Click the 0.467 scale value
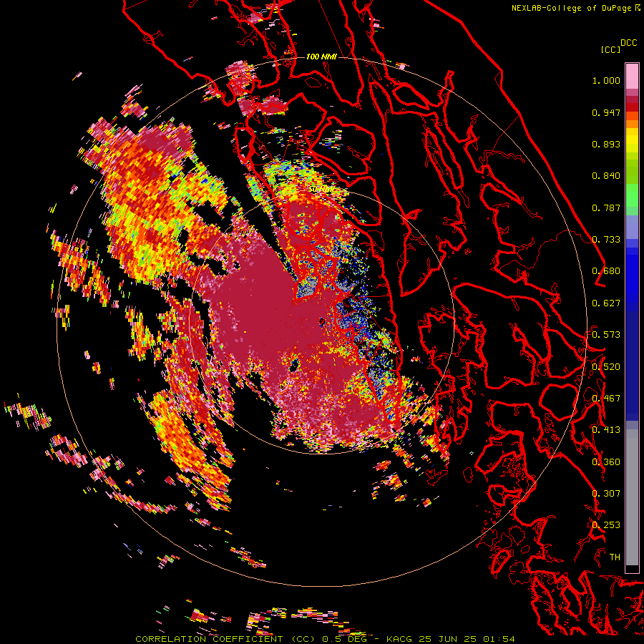The height and width of the screenshot is (644, 644). 606,399
